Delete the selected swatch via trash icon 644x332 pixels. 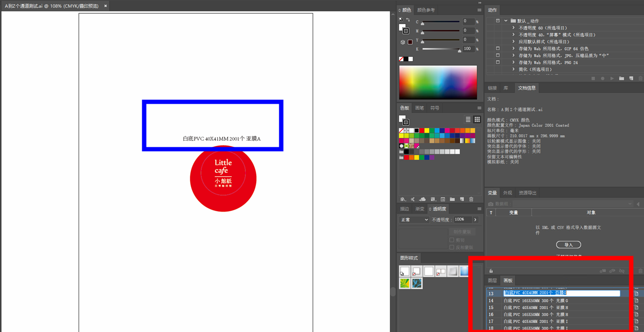tap(471, 199)
